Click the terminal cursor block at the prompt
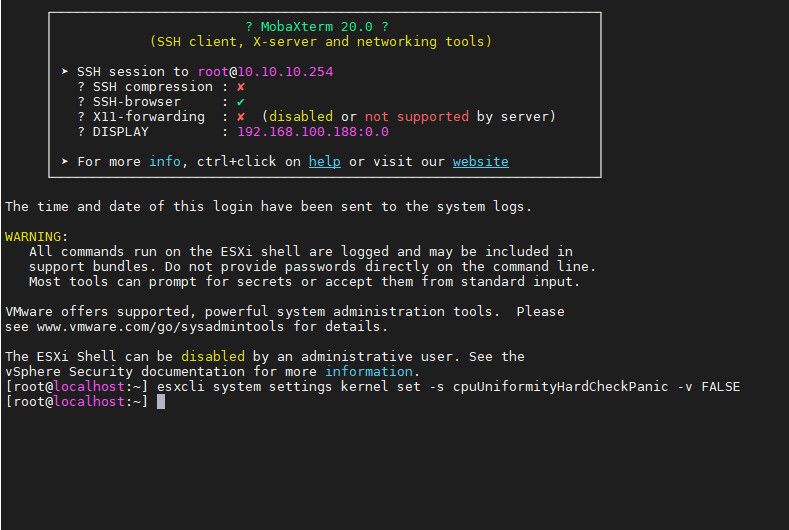Image resolution: width=789 pixels, height=530 pixels. click(x=161, y=401)
